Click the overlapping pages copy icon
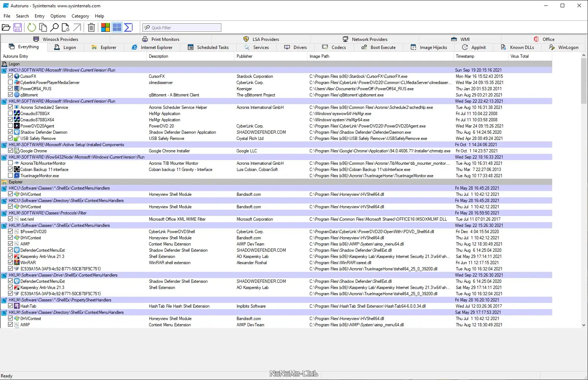This screenshot has height=380, width=588. [43, 27]
